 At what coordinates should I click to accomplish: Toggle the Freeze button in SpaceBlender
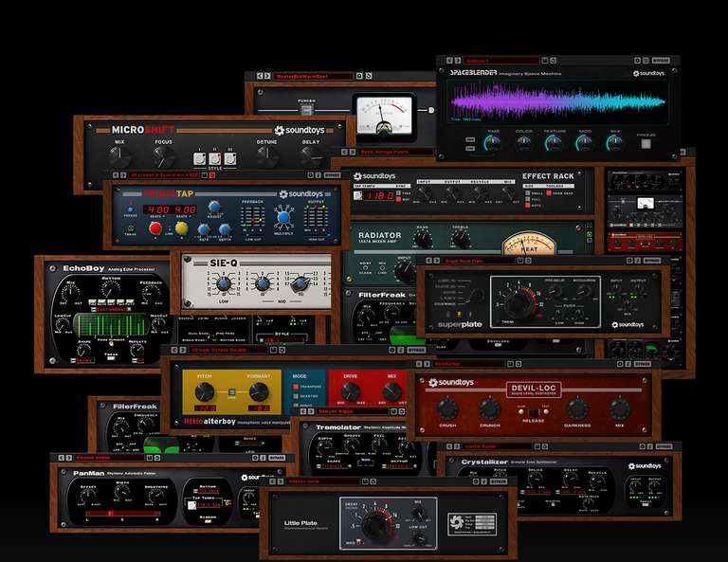point(646,144)
